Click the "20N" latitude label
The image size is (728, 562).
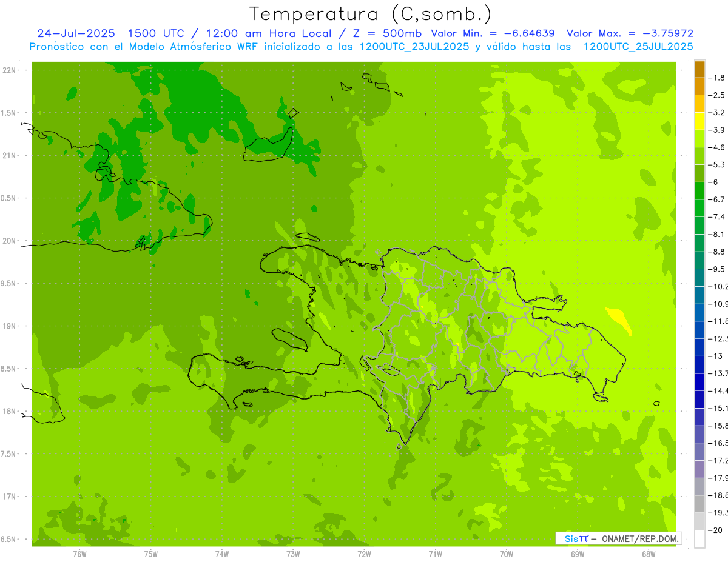point(10,241)
